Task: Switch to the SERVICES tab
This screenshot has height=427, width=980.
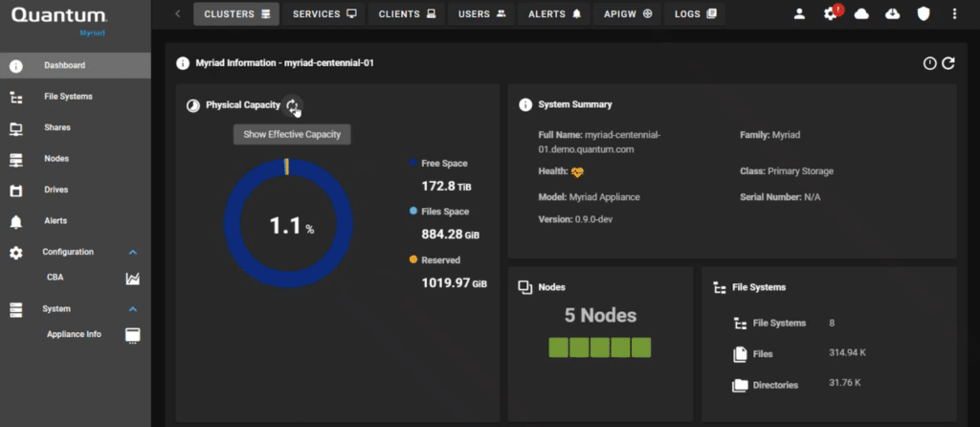Action: point(323,13)
